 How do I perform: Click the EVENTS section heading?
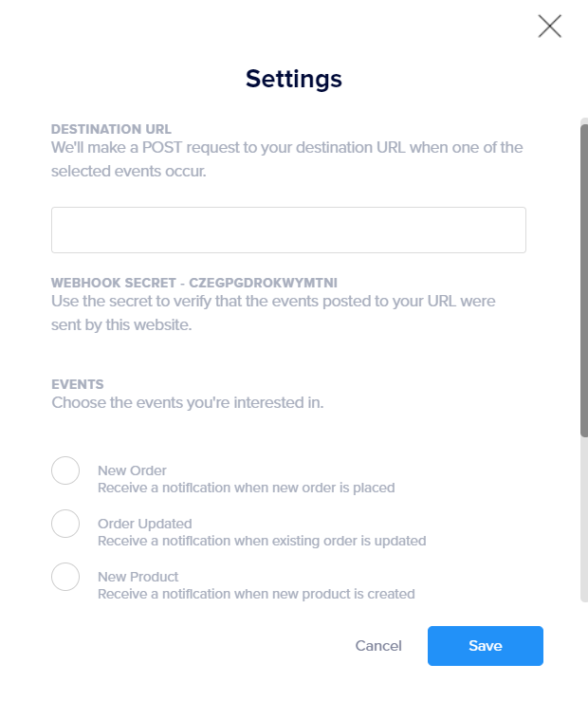coord(78,384)
